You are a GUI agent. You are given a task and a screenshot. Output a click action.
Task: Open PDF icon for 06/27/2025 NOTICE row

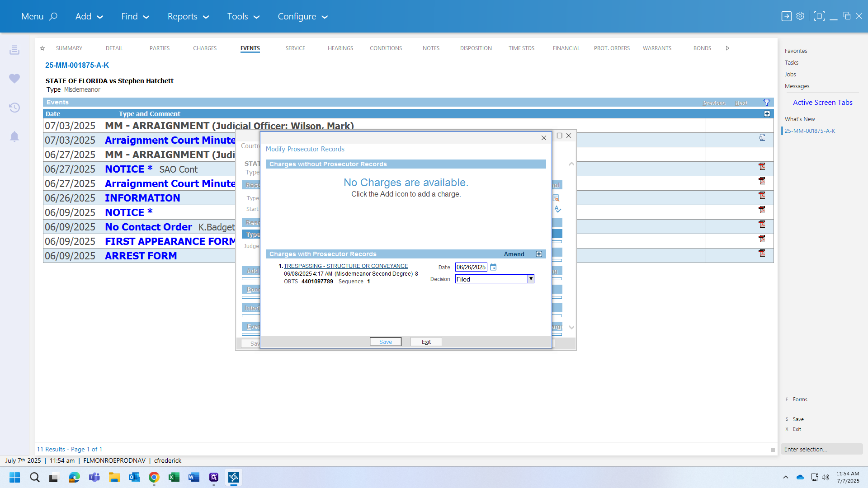(x=762, y=167)
